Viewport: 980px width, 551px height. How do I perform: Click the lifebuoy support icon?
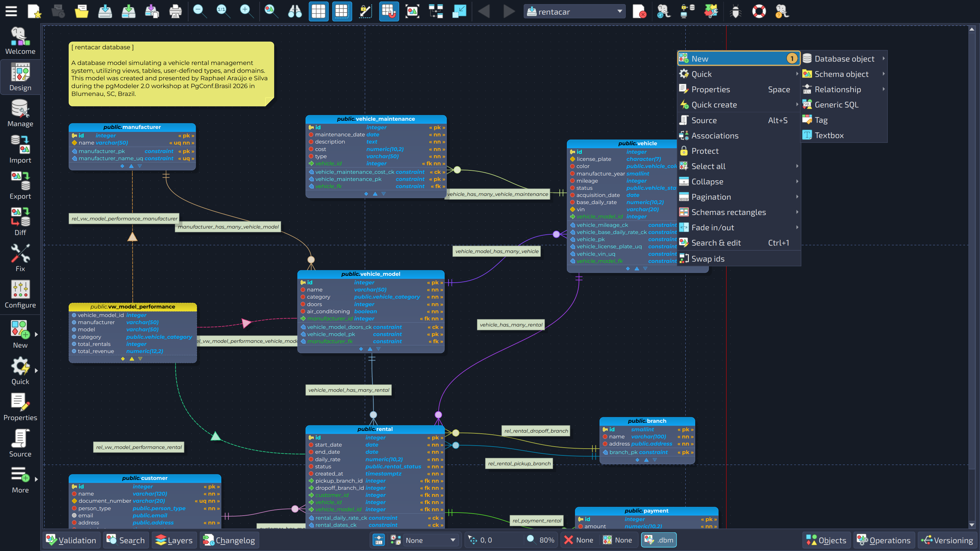(x=759, y=12)
